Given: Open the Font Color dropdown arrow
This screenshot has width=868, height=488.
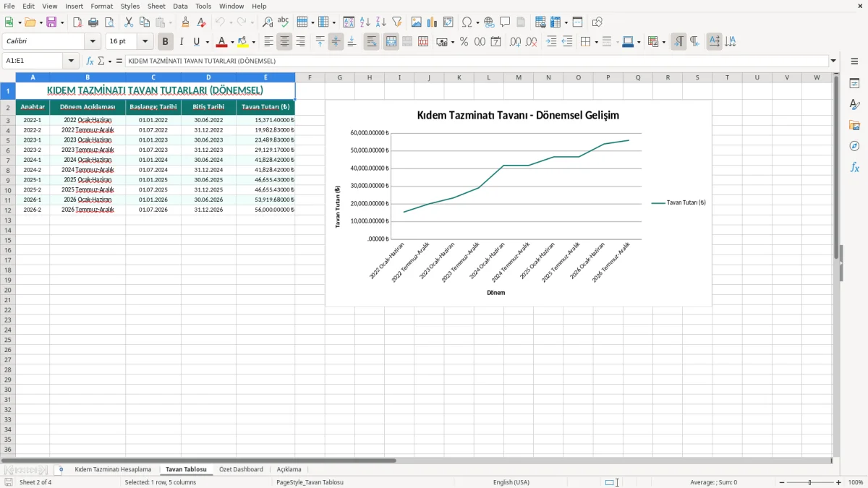Looking at the screenshot, I should 232,42.
